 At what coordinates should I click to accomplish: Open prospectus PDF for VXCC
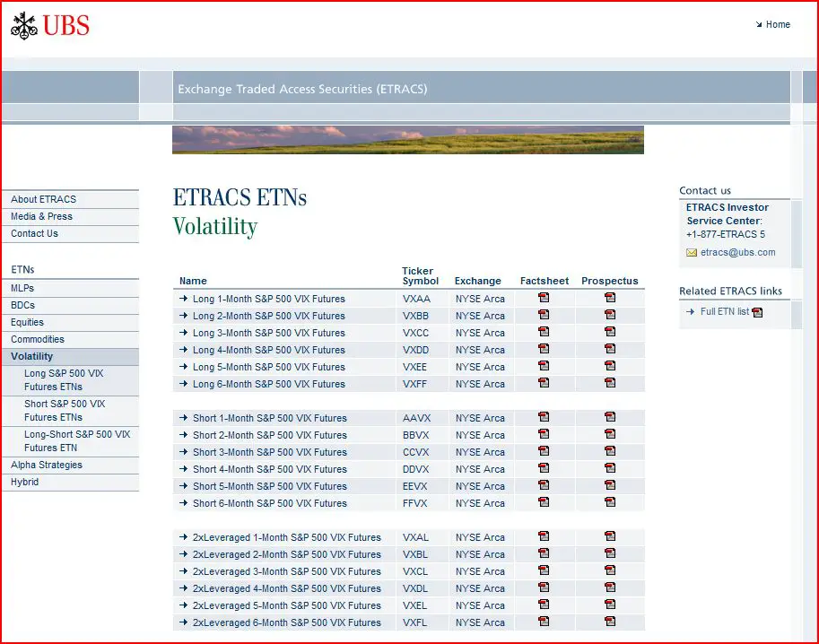pyautogui.click(x=610, y=332)
